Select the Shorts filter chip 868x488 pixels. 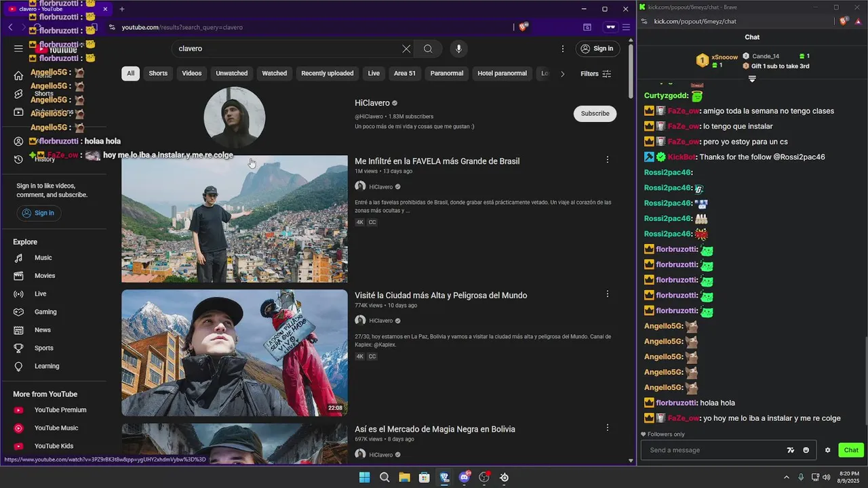point(158,73)
